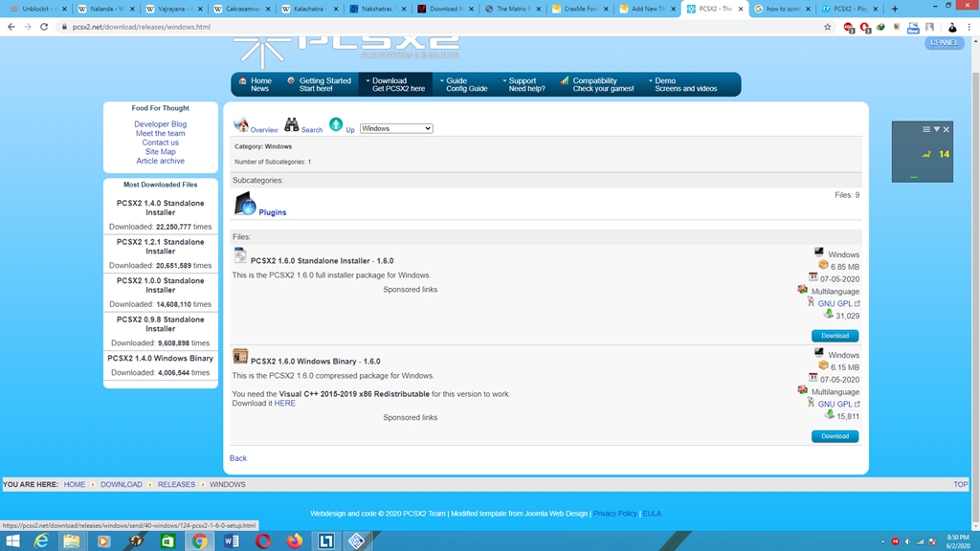Image resolution: width=980 pixels, height=551 pixels.
Task: Switch to the Vajrayana Wikipedia tab
Action: [x=174, y=9]
